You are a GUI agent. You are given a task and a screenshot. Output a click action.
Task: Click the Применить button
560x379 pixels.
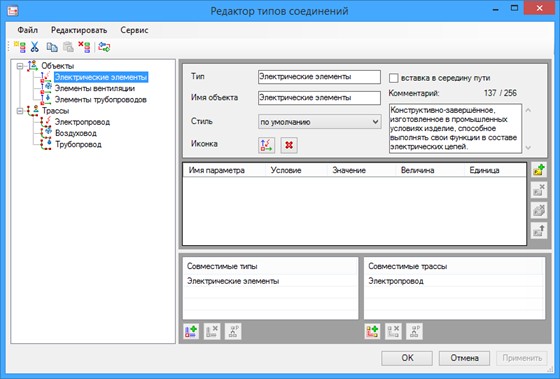tap(522, 358)
